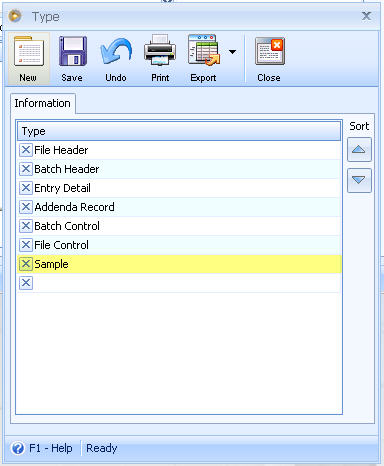
Task: Click the Type window title icon
Action: [x=15, y=16]
